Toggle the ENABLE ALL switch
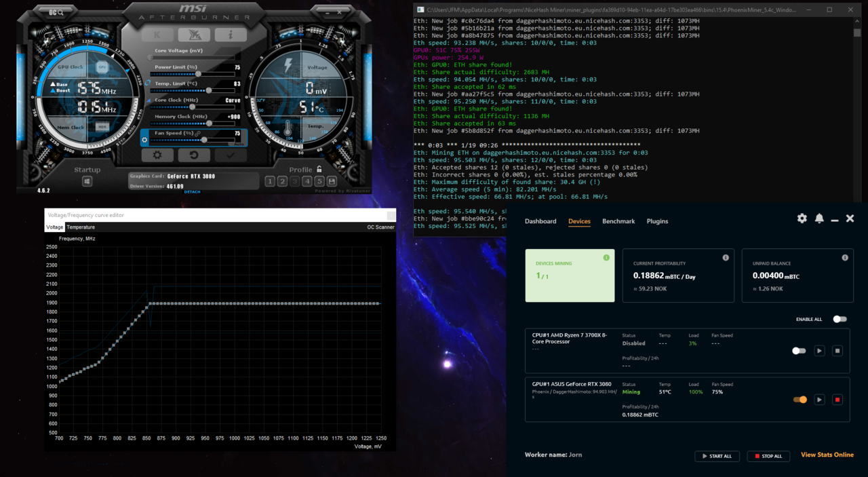This screenshot has height=477, width=868. (x=840, y=319)
